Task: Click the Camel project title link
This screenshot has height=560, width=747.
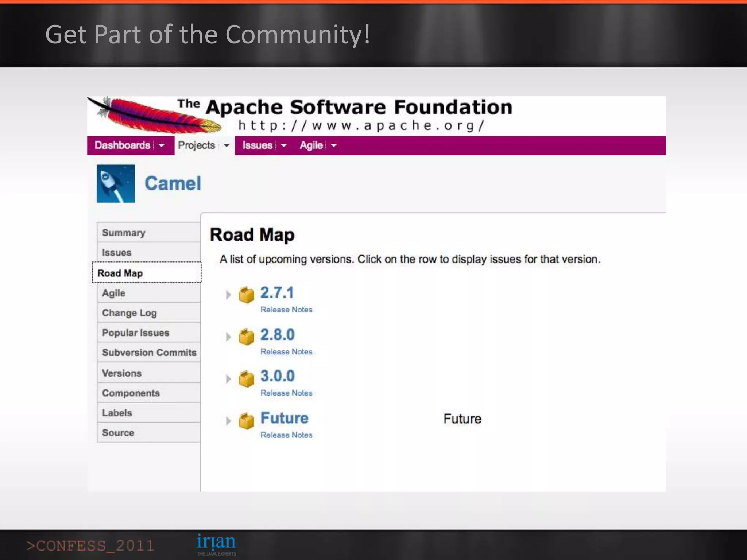Action: click(x=173, y=183)
